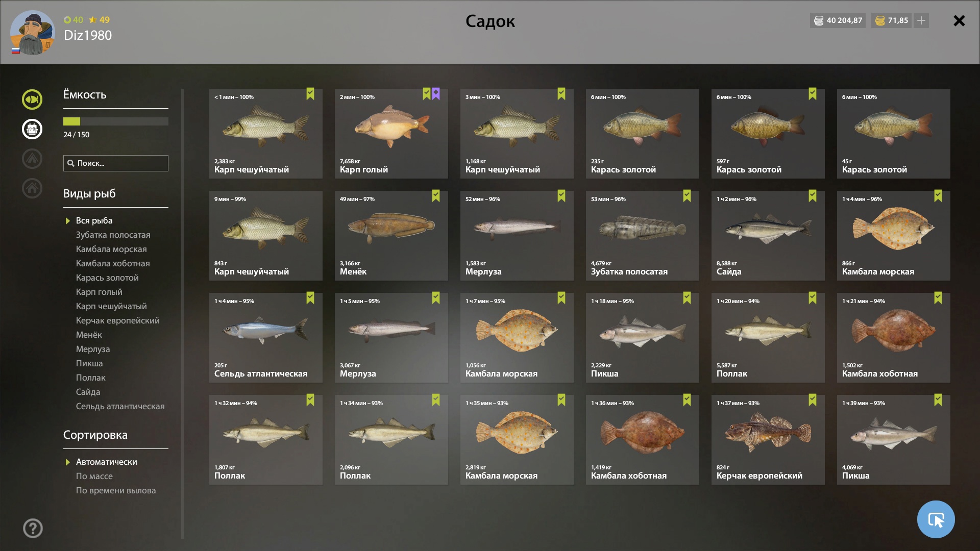The image size is (980, 551).
Task: Filter list by Сельдь атлантическая
Action: [x=120, y=406]
